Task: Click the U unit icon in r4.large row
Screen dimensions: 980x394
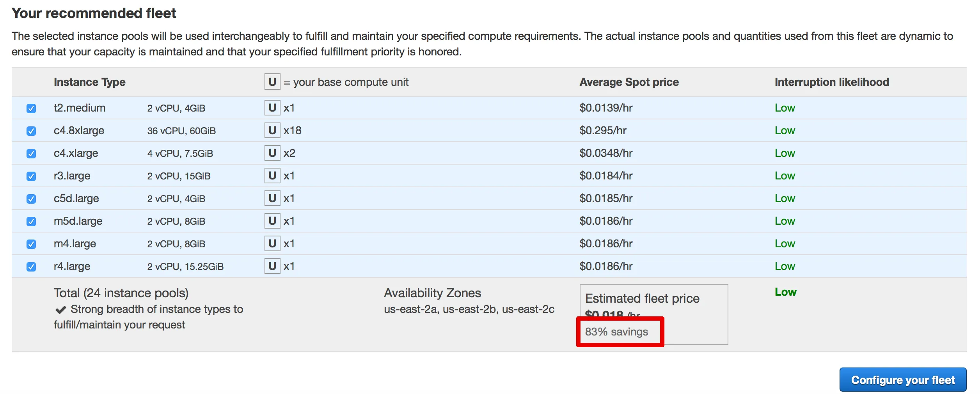Action: [272, 266]
